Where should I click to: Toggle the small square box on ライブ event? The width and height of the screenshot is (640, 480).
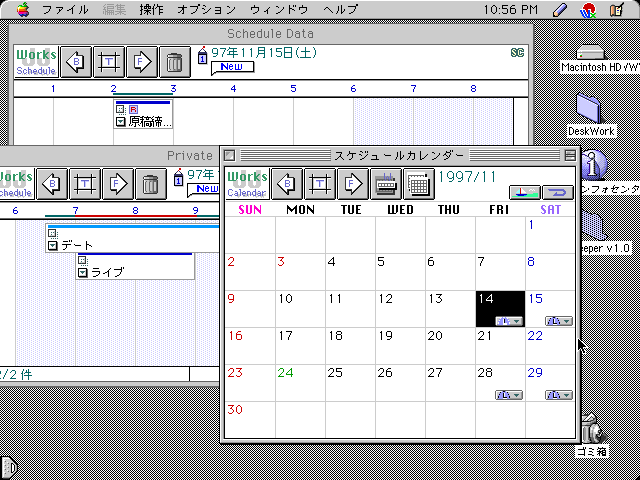(x=83, y=260)
